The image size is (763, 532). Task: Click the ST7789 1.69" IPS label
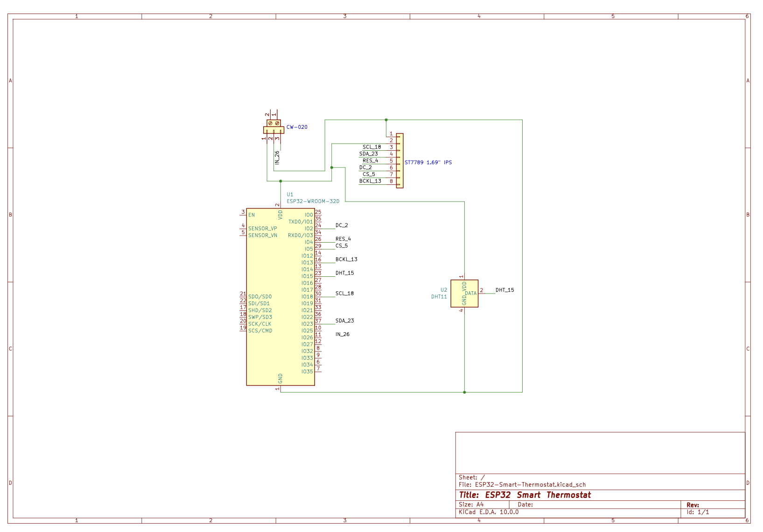point(428,162)
